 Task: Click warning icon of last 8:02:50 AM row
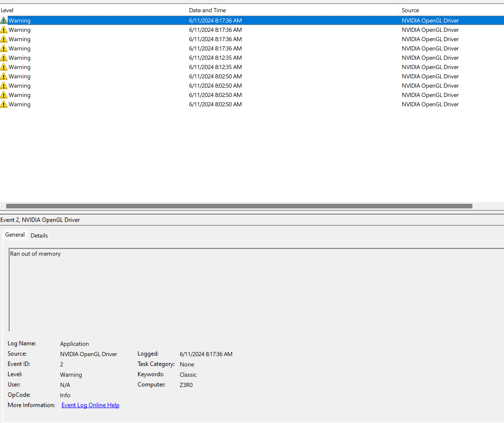4,104
